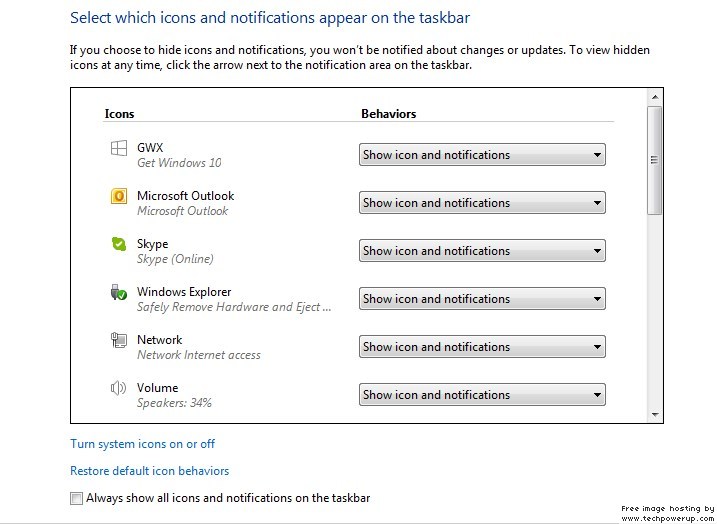717x524 pixels.
Task: Select the 'Skype (Online)' status text
Action: pos(175,259)
